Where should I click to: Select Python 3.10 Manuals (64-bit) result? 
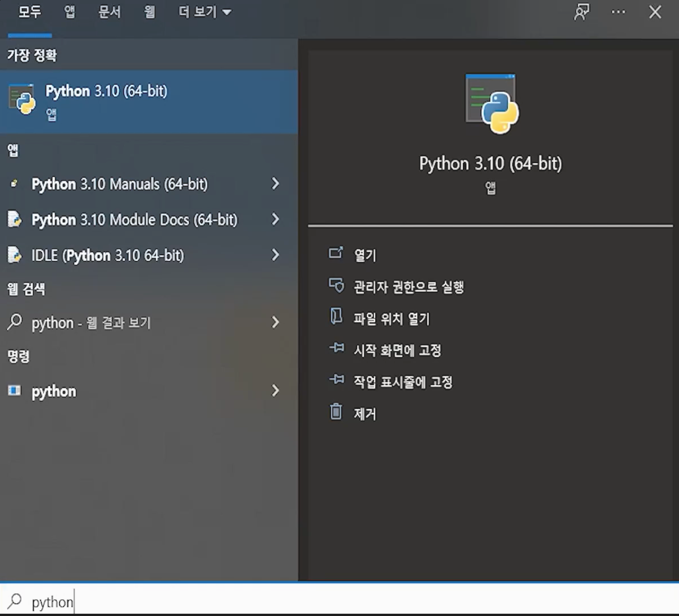click(x=149, y=184)
